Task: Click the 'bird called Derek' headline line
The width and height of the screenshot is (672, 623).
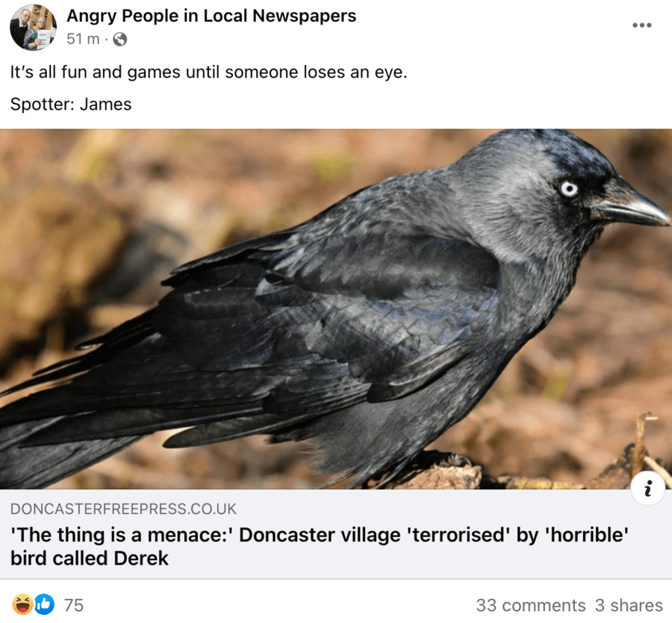Action: tap(90, 558)
